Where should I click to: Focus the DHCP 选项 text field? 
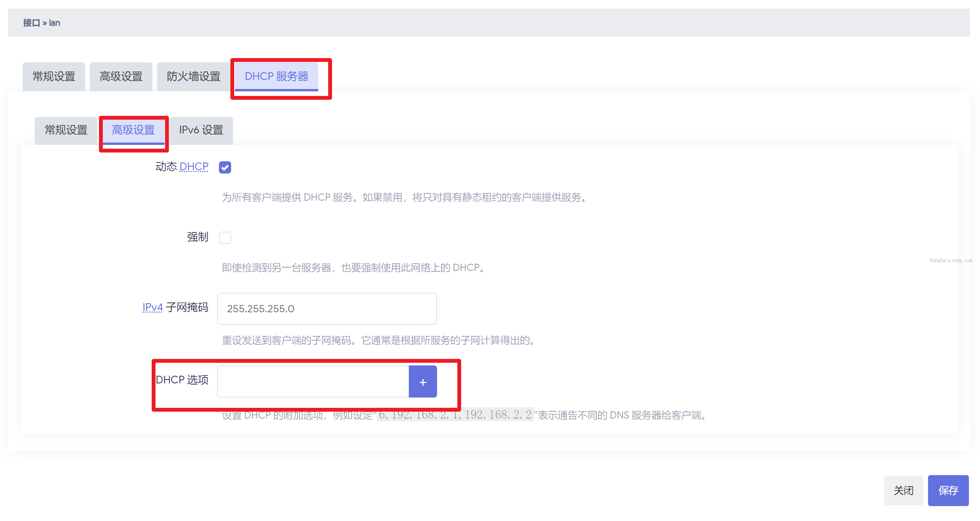tap(313, 381)
